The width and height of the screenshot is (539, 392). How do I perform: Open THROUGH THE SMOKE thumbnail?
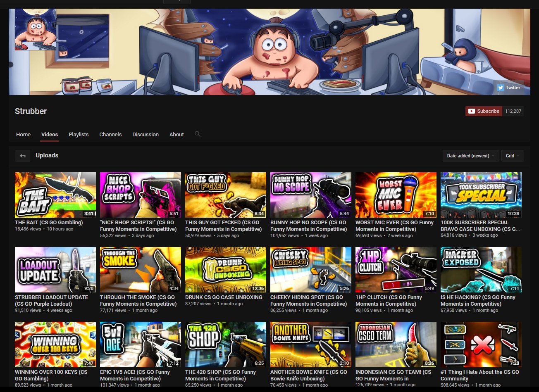tap(141, 270)
